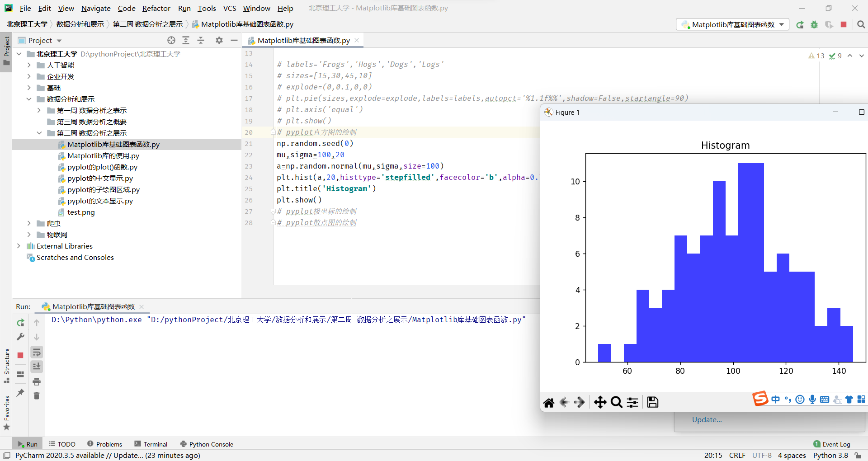The image size is (868, 461).
Task: Click the forward arrow in Figure 1 toolbar
Action: pos(580,402)
